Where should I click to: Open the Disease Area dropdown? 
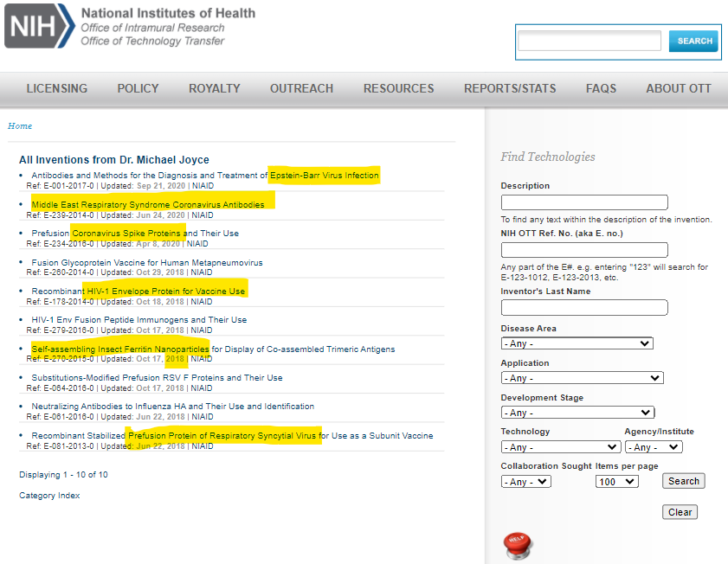click(x=577, y=343)
